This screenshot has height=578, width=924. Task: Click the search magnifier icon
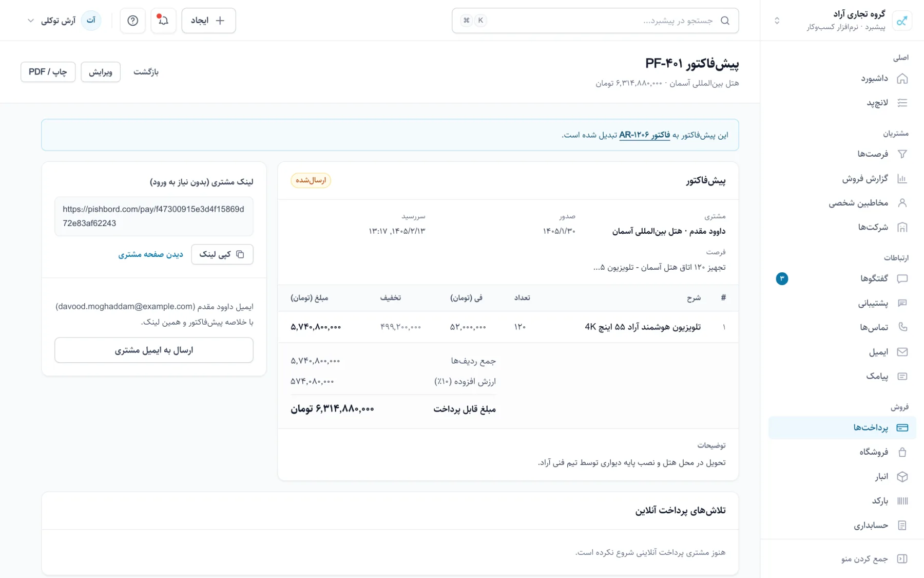725,21
